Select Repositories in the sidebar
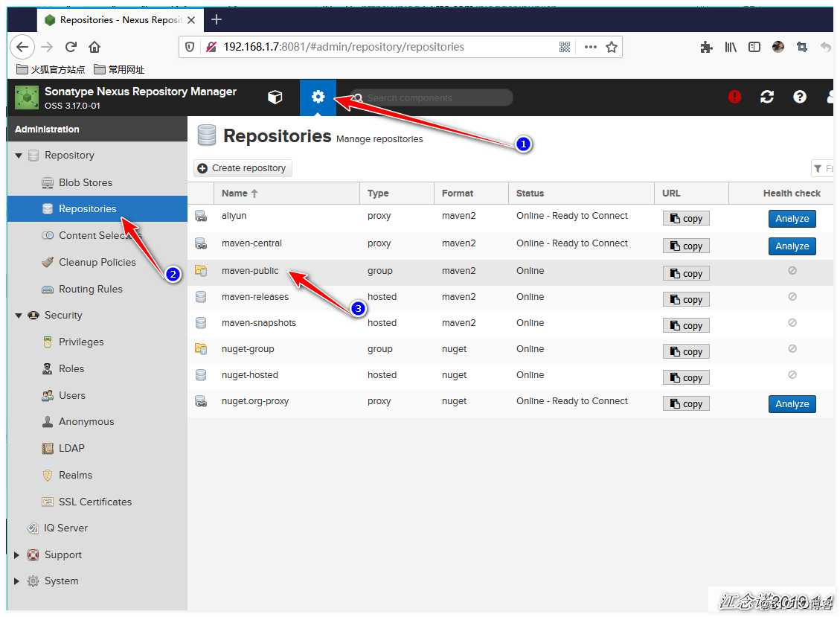Viewport: 840px width, 617px height. click(97, 209)
